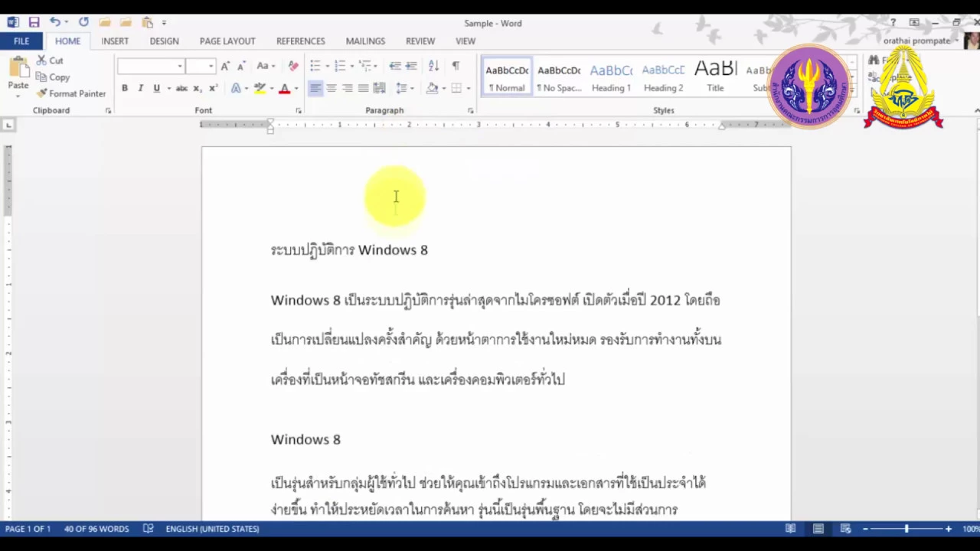Grow the font size

coord(225,66)
